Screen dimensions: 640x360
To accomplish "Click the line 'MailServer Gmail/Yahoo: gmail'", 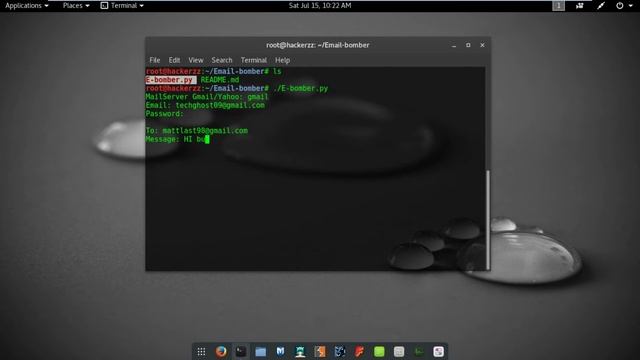I will 207,97.
